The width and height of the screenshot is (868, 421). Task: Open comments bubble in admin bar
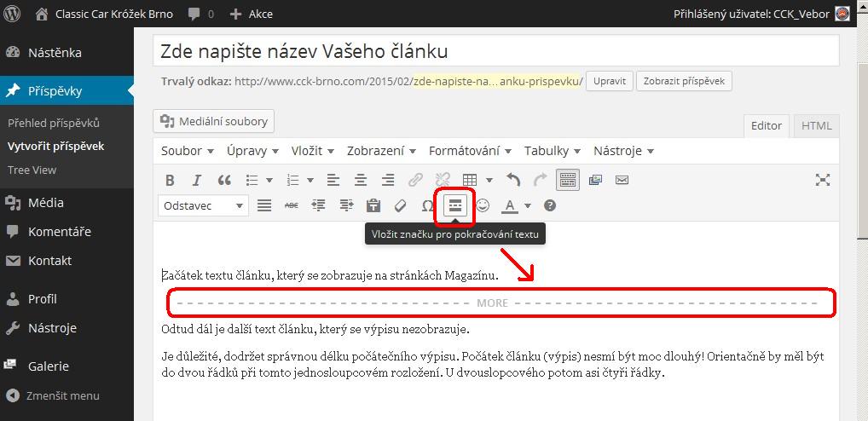coord(201,14)
